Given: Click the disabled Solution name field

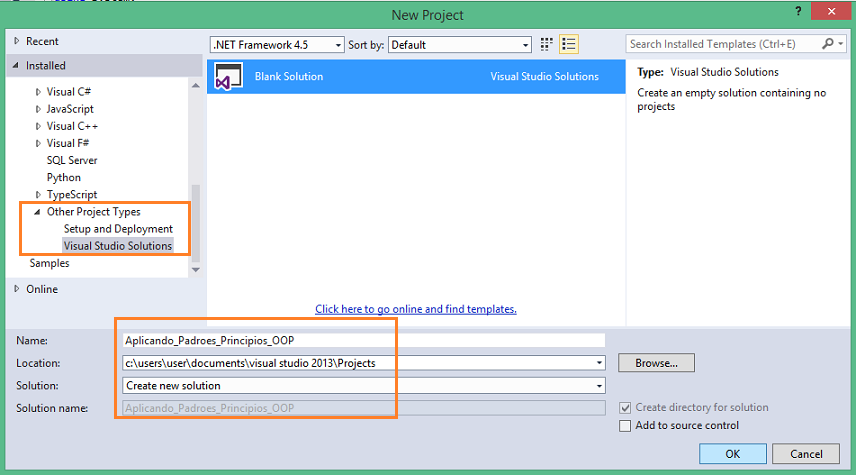Looking at the screenshot, I should coord(364,408).
